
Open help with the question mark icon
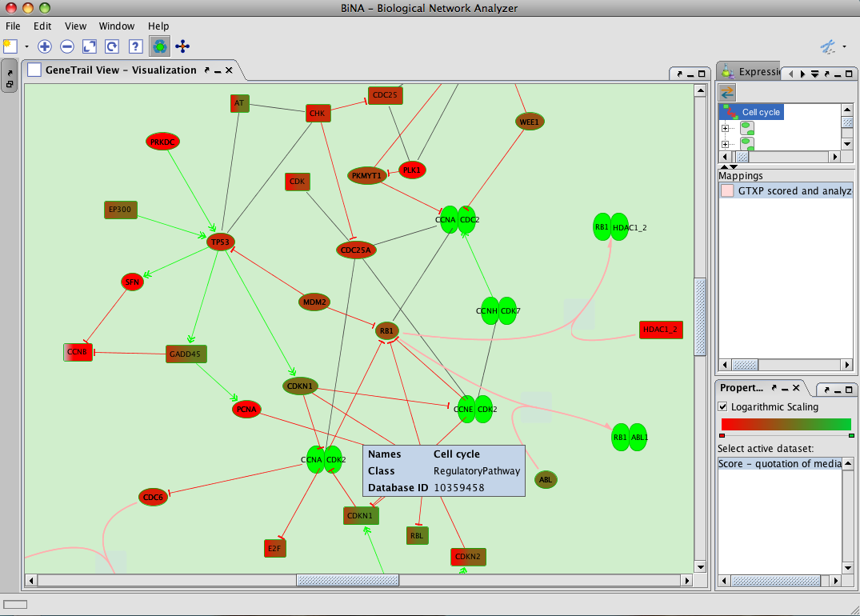(135, 46)
